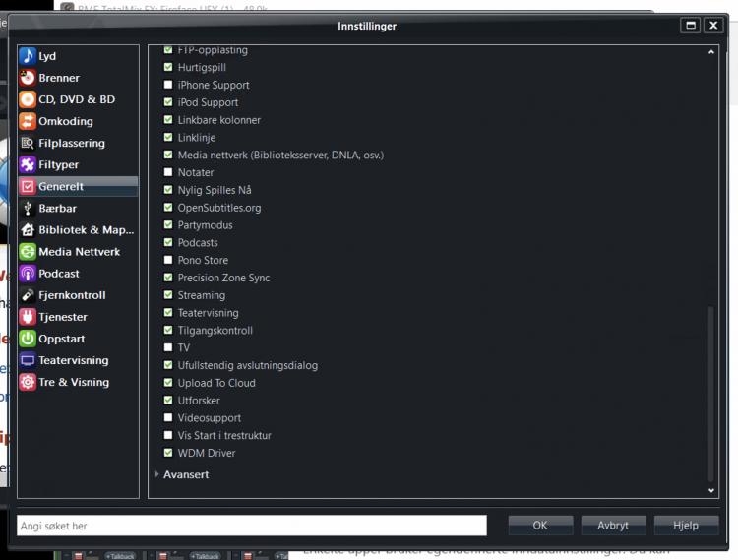Screen dimensions: 738x560
Task: Select the Bibliotek & Mapper house icon
Action: click(28, 229)
